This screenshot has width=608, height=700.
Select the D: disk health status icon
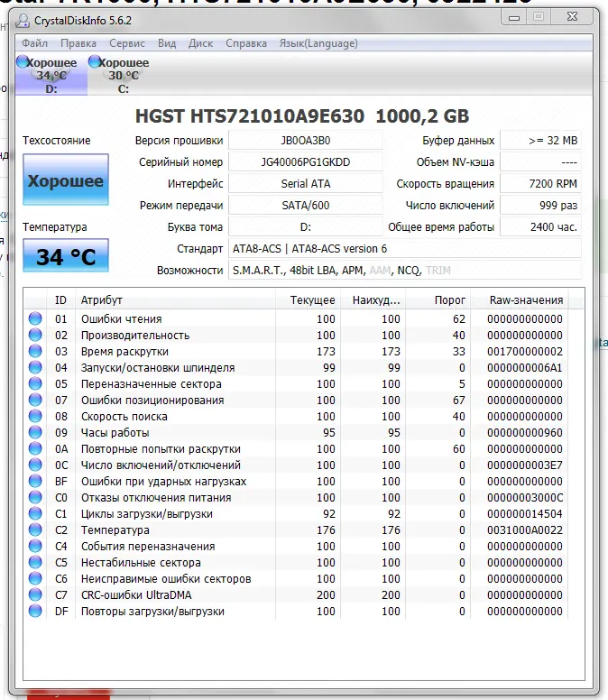23,62
